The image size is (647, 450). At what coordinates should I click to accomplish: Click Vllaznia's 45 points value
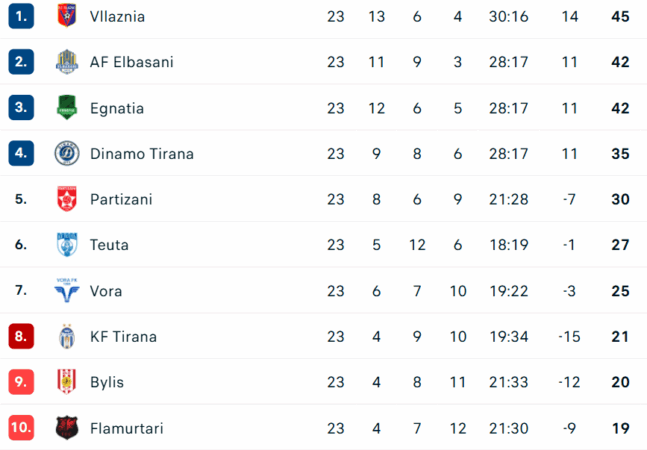coord(620,16)
